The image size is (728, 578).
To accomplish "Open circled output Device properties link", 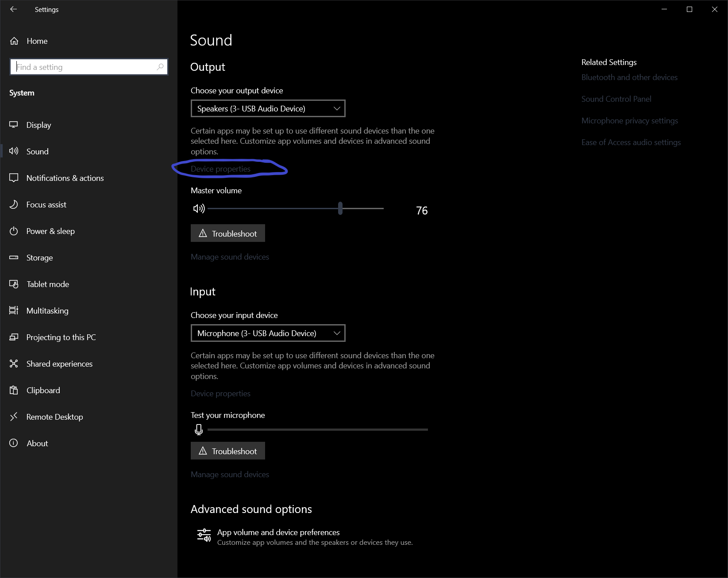I will tap(220, 169).
